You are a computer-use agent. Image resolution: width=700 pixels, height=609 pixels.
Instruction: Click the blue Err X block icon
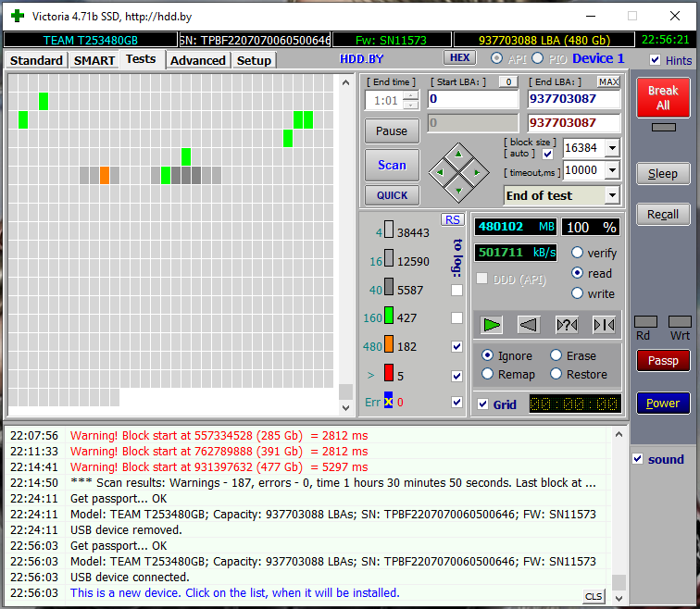(388, 400)
